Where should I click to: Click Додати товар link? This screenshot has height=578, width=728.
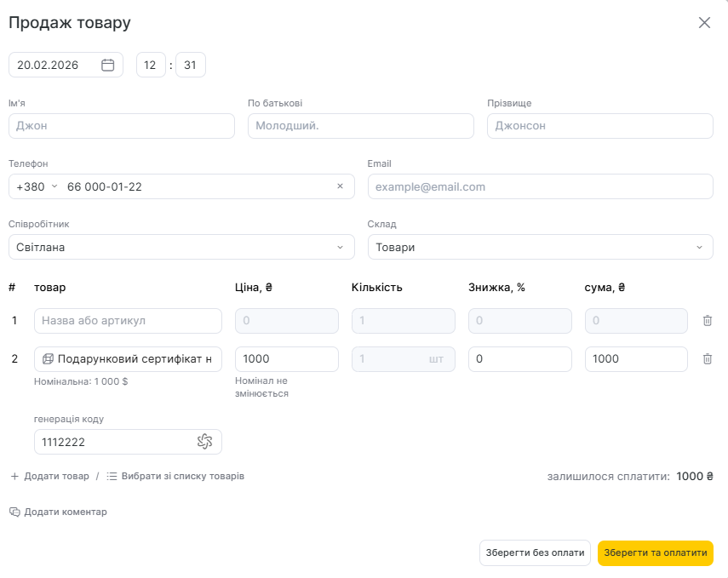[49, 476]
